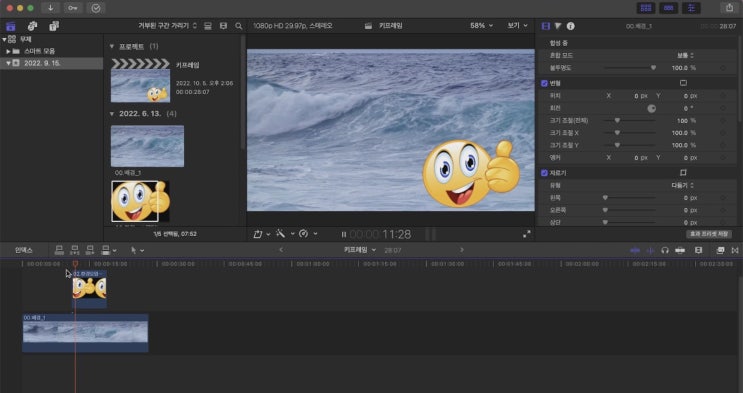Select the 키프레임 project thumbnail
The image size is (743, 393).
[140, 81]
